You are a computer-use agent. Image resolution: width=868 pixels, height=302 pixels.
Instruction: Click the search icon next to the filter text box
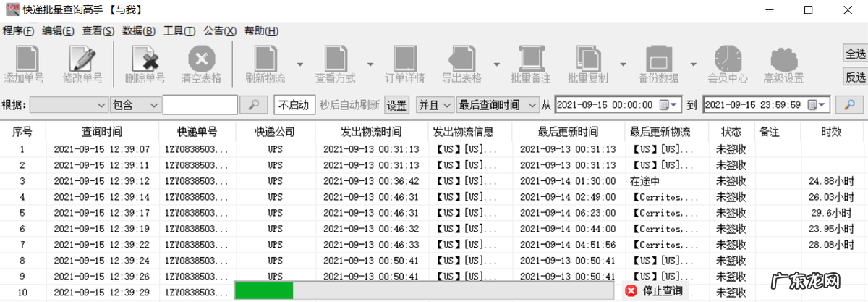tap(253, 105)
